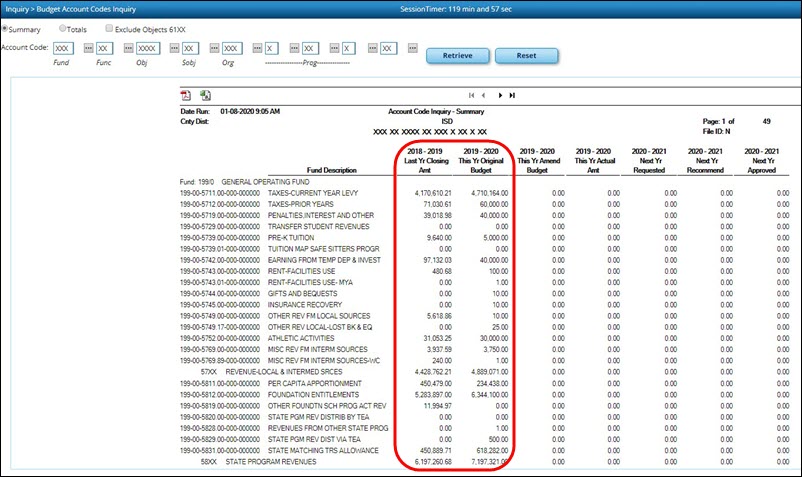Click the This Yr Amend Budget column header
Viewport: 802px width, 477px height.
coord(538,161)
